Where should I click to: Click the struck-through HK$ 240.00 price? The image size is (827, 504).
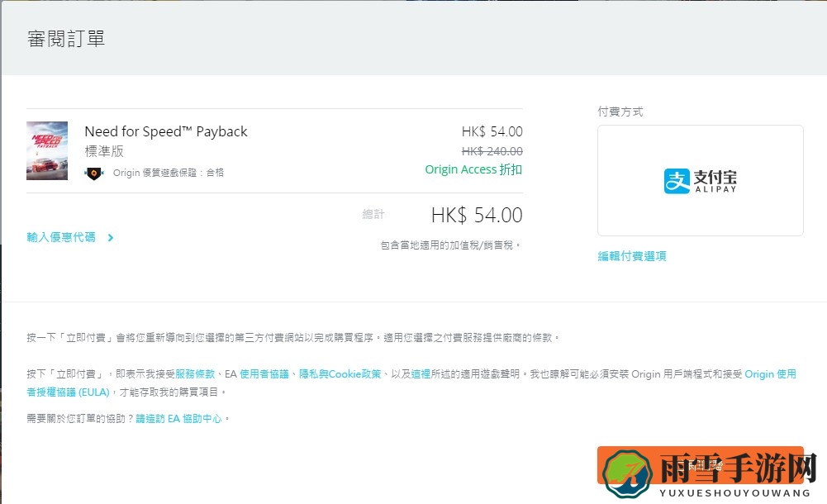tap(492, 151)
